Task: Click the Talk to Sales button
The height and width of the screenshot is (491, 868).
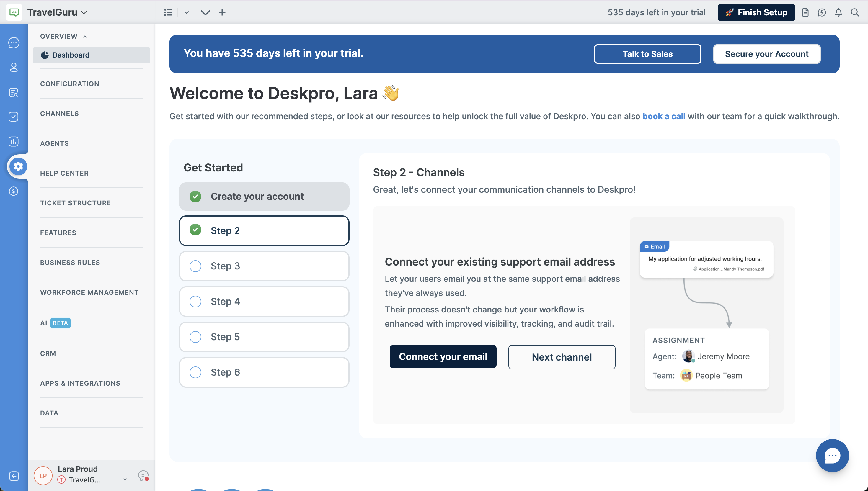Action: 647,54
